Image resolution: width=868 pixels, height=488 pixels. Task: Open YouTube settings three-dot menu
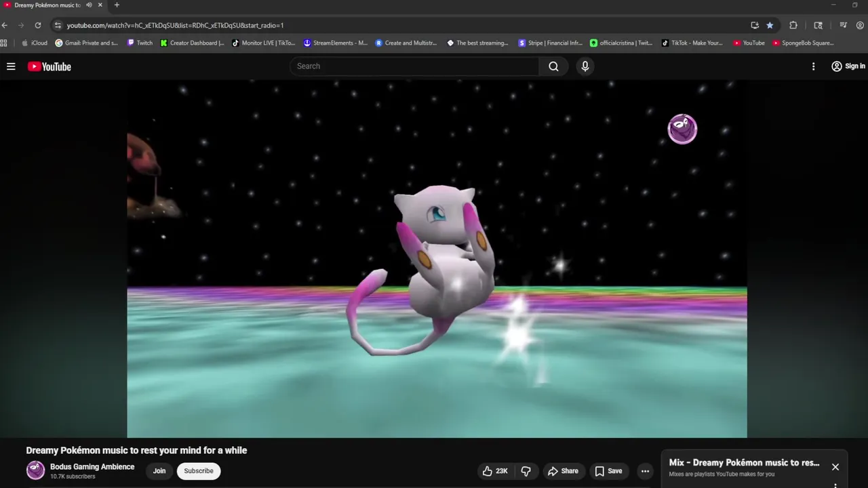tap(813, 66)
